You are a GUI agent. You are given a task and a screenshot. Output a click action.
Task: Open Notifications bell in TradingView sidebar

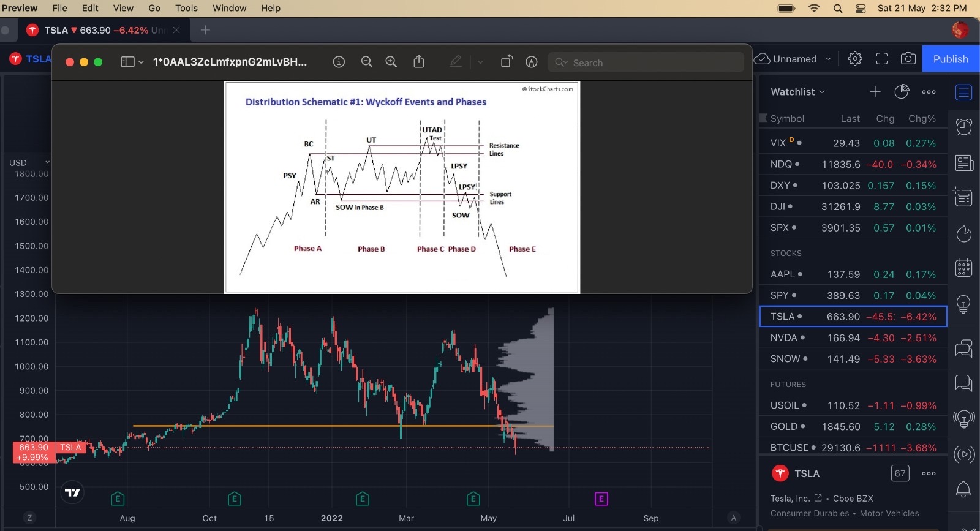click(963, 489)
